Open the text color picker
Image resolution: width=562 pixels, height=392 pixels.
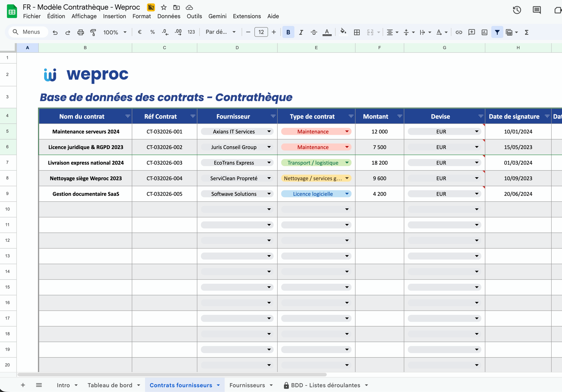click(327, 32)
